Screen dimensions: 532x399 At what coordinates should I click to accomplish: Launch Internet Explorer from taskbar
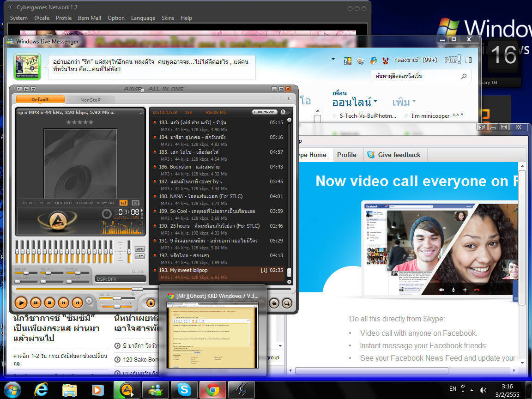pos(41,390)
